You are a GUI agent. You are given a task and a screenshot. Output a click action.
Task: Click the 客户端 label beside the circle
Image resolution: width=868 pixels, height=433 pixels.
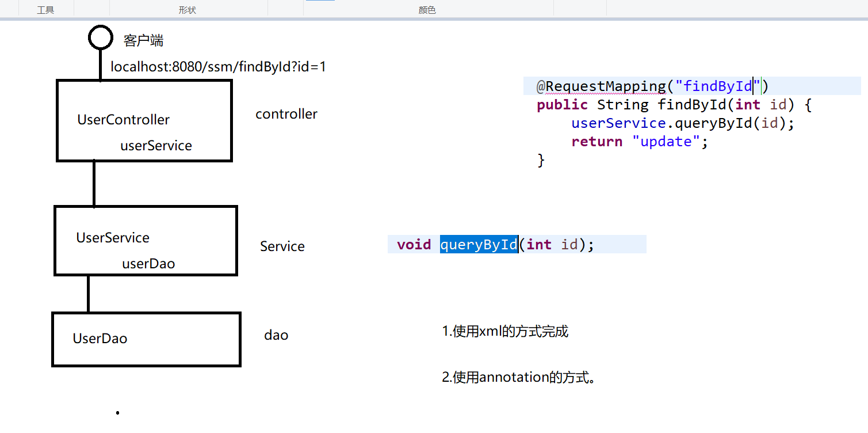144,40
